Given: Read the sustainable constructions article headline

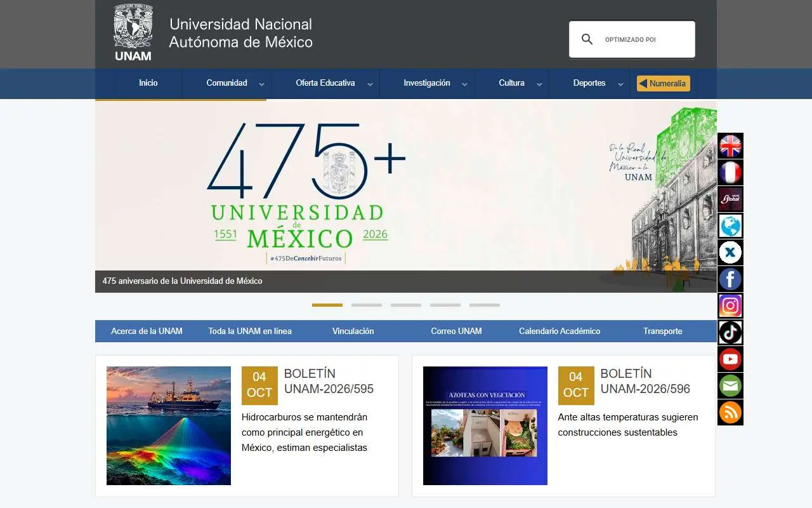Looking at the screenshot, I should click(628, 425).
